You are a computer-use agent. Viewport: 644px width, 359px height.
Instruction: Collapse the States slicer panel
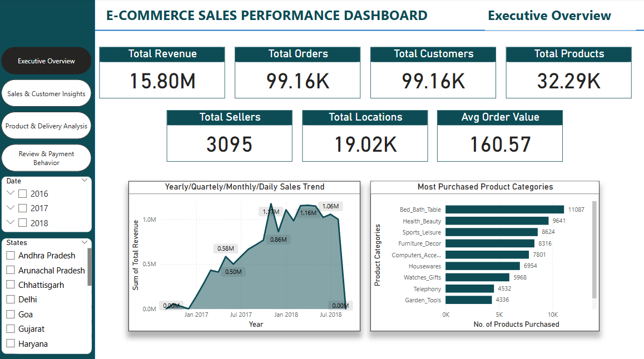pyautogui.click(x=85, y=242)
